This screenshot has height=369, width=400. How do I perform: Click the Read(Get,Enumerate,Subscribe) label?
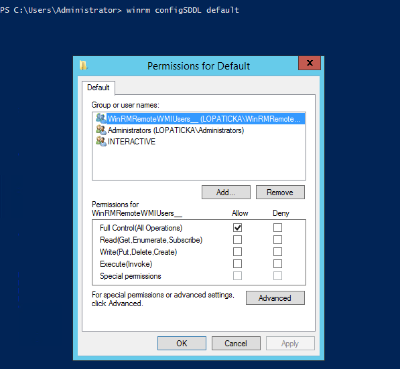click(x=151, y=240)
